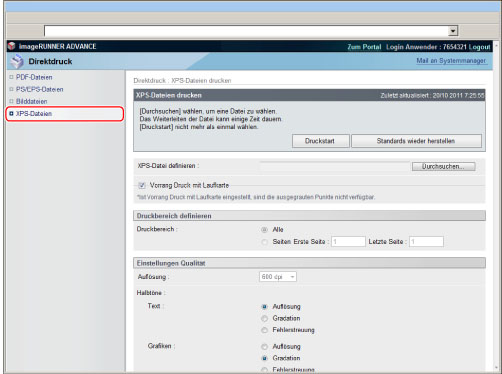This screenshot has height=374, width=502.
Task: Click the Bilddateien bullet icon
Action: (x=11, y=101)
